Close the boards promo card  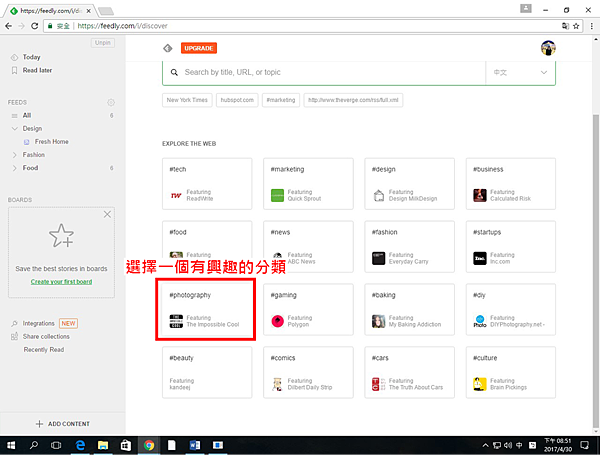[107, 214]
